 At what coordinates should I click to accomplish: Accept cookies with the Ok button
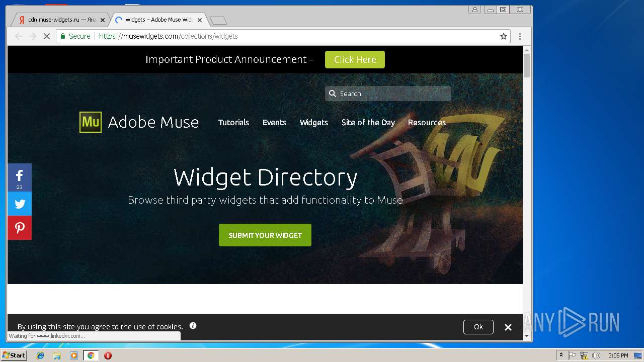tap(478, 327)
